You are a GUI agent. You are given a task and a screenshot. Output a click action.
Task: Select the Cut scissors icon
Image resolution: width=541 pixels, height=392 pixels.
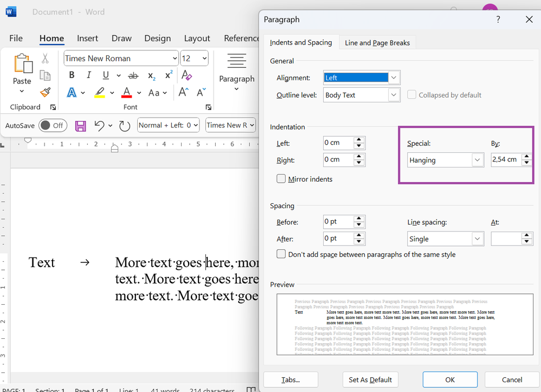(45, 59)
